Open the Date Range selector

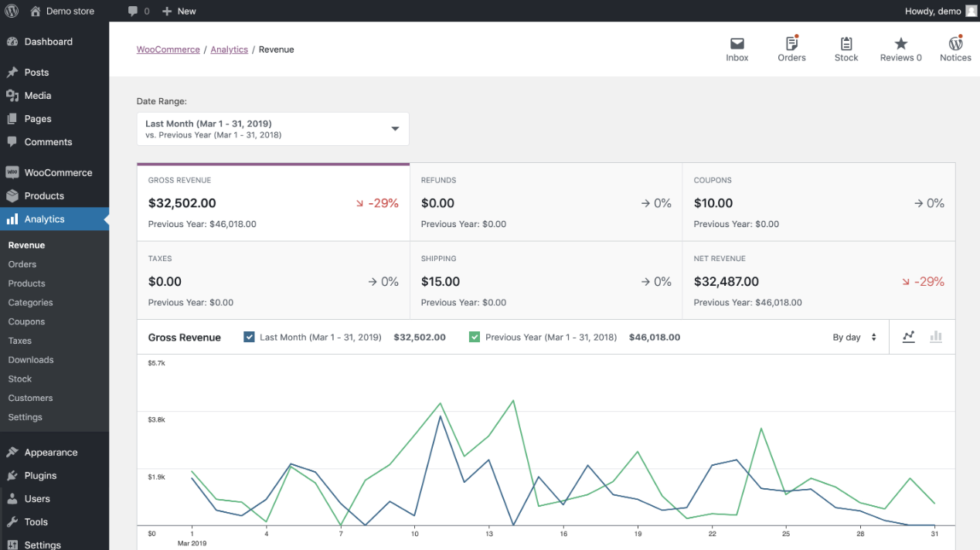tap(272, 128)
